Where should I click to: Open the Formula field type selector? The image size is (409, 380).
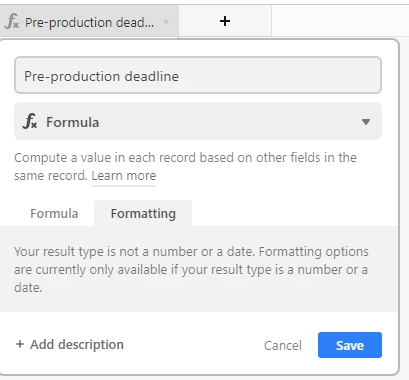pos(198,121)
